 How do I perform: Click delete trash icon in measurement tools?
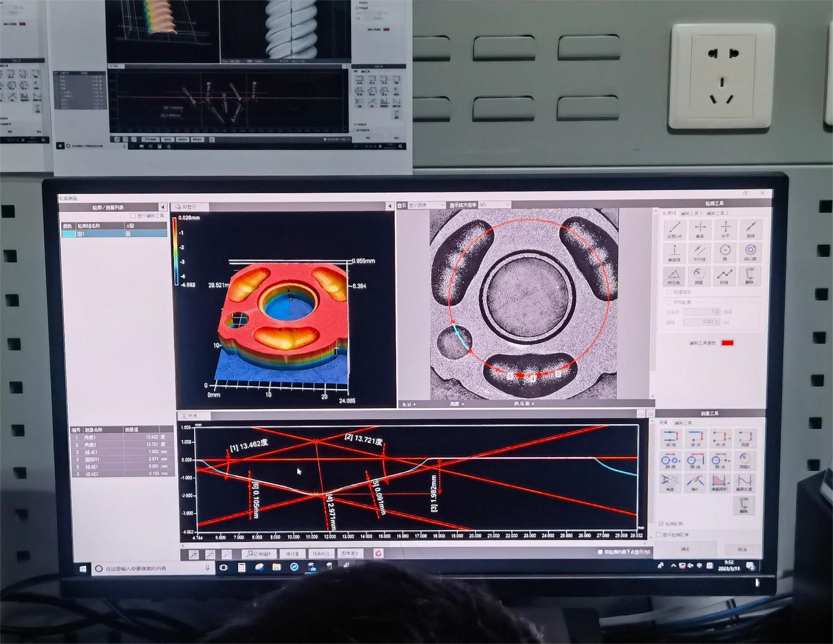tap(744, 505)
